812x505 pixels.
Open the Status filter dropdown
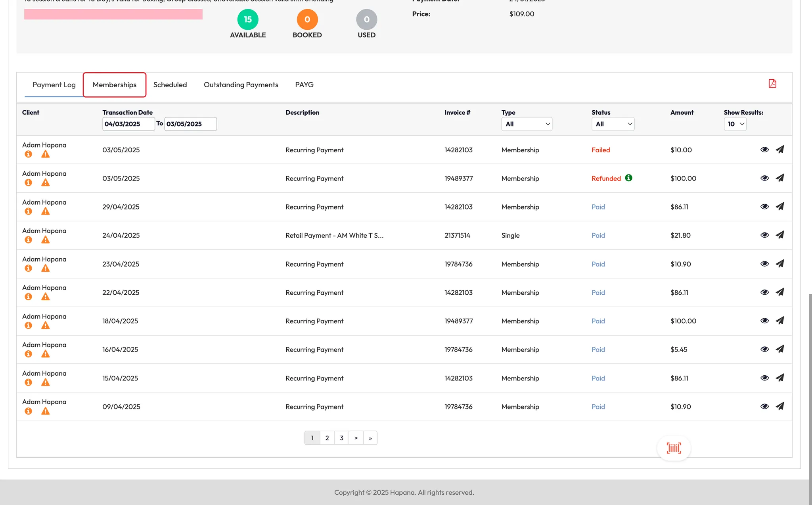click(613, 124)
